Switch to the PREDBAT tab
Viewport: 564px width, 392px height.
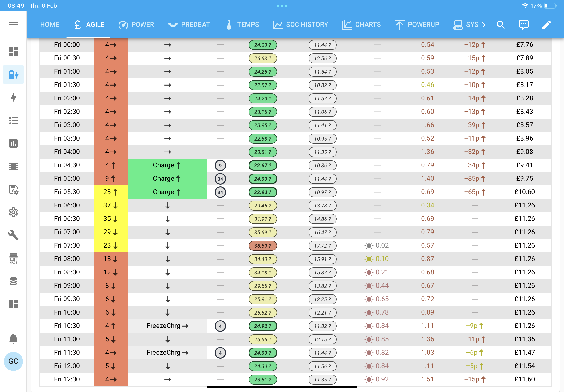pos(189,25)
